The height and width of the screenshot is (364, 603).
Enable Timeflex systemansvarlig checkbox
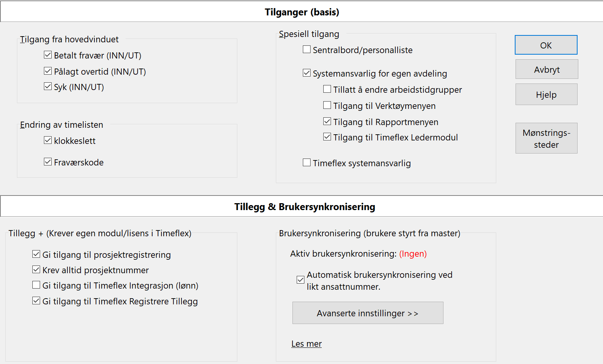307,163
